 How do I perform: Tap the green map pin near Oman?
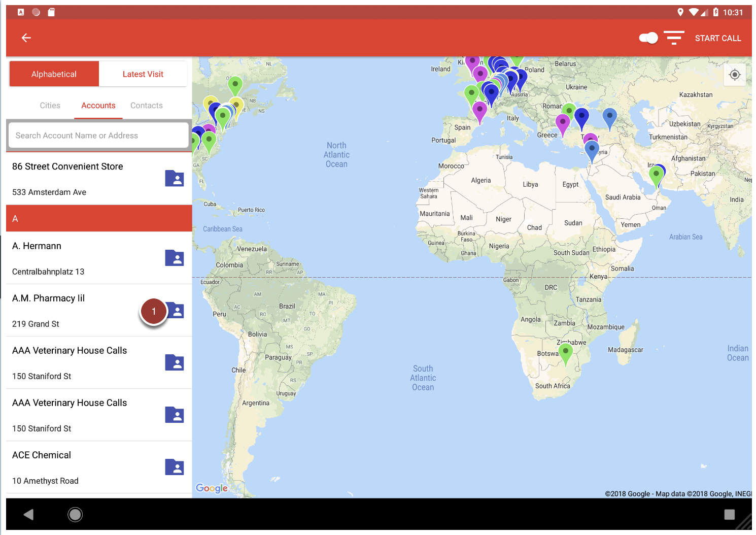pyautogui.click(x=656, y=176)
